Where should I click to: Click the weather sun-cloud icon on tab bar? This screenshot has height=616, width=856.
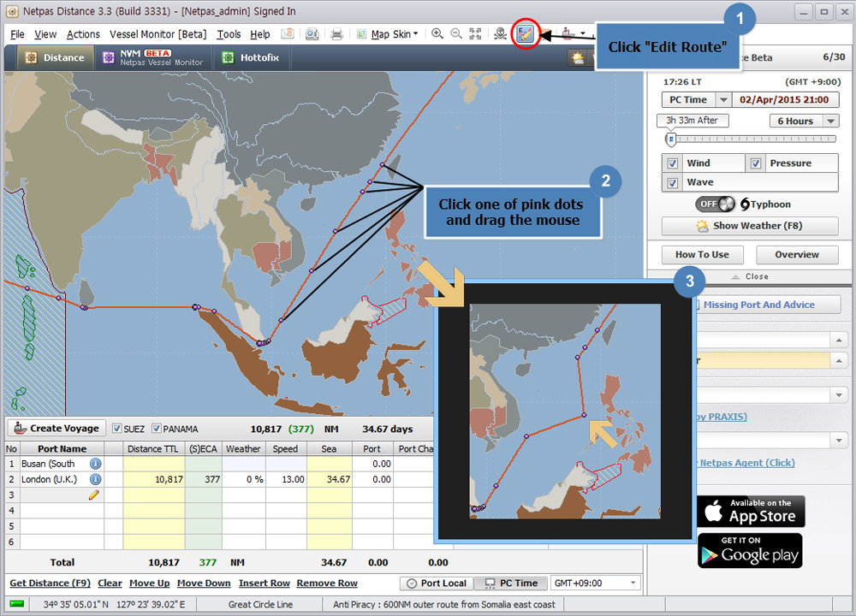click(x=578, y=58)
